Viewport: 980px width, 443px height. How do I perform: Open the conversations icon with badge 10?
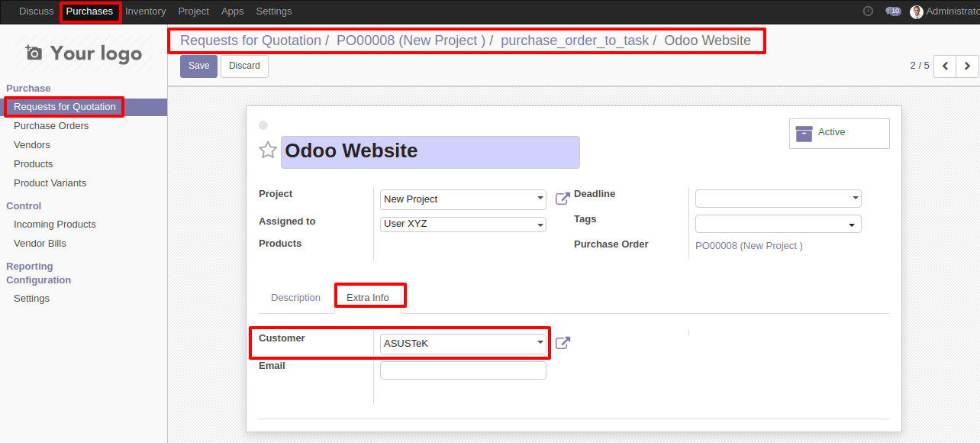(x=893, y=11)
